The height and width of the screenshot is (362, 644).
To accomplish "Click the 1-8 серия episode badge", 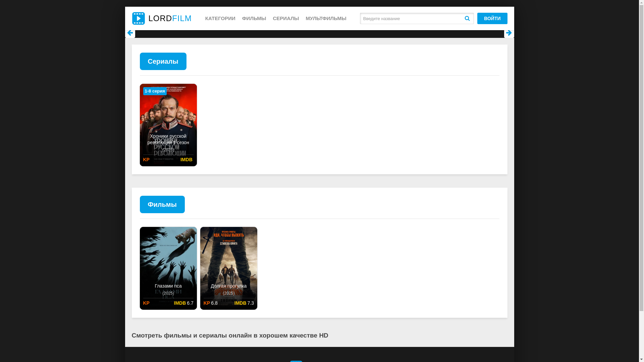I will coord(155,91).
